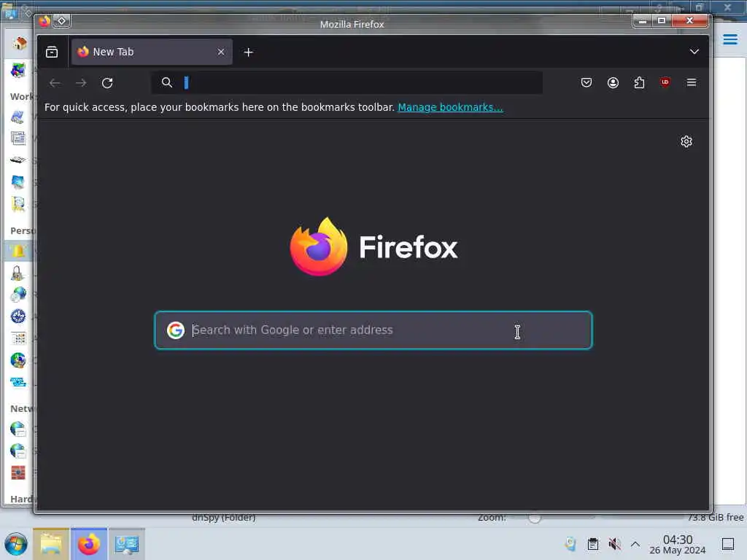Follow the Manage bookmarks link
Image resolution: width=747 pixels, height=560 pixels.
pyautogui.click(x=450, y=107)
